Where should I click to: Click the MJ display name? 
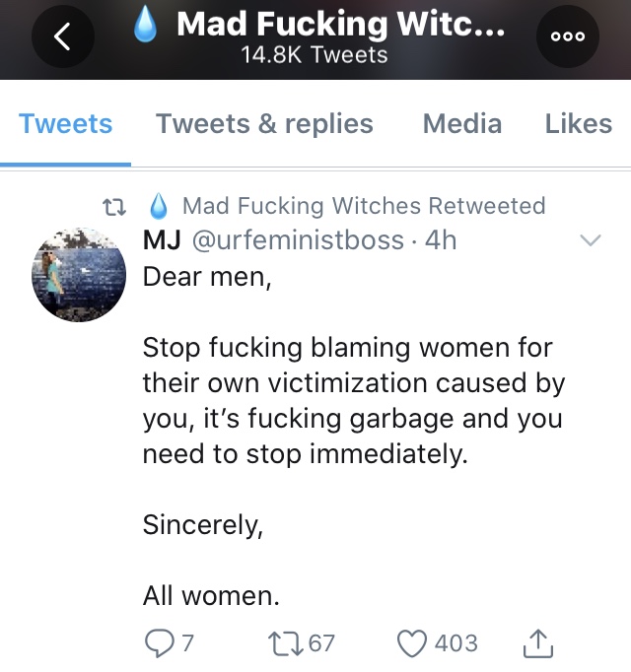(x=160, y=239)
